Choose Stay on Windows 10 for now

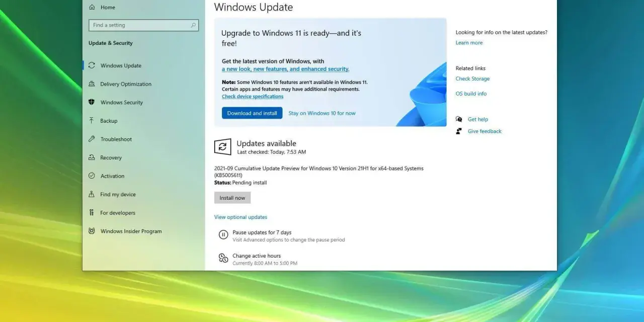tap(322, 113)
